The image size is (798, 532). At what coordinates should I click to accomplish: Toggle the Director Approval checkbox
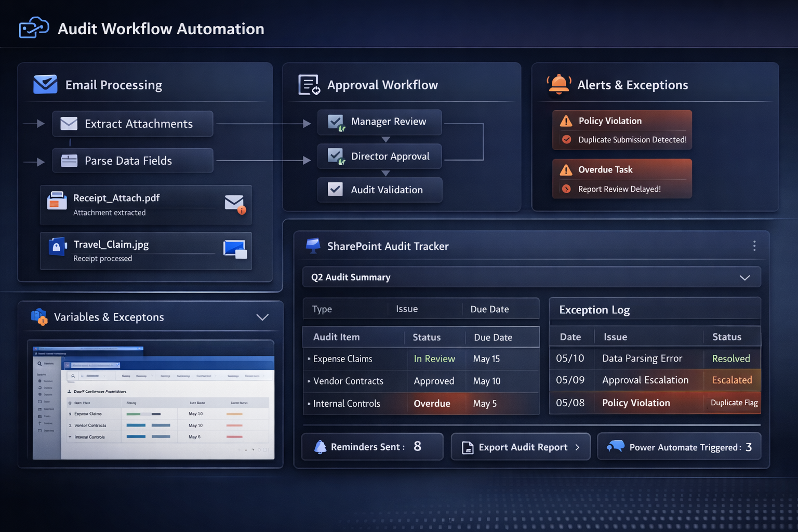[336, 156]
